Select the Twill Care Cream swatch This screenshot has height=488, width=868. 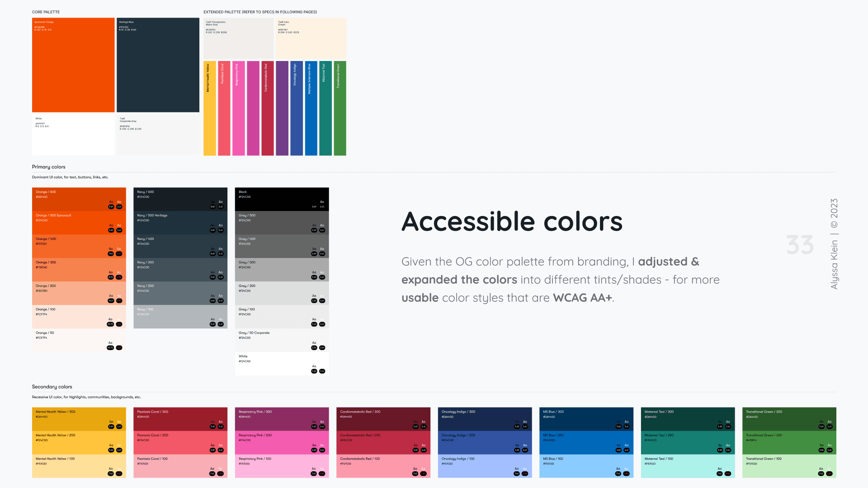[x=311, y=38]
